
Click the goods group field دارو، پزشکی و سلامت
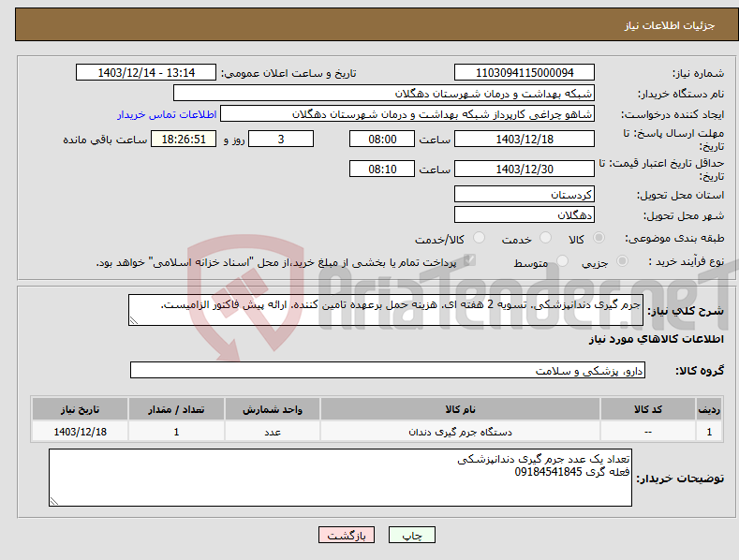[388, 371]
